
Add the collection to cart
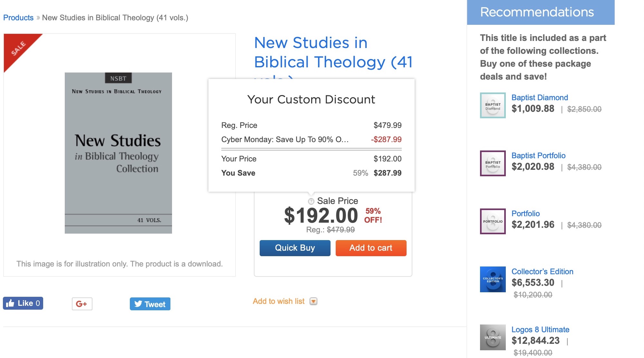[371, 248]
